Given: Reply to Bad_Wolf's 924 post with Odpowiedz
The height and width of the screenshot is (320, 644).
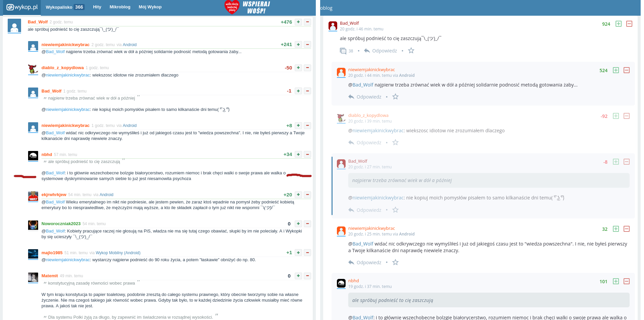Looking at the screenshot, I should point(380,51).
